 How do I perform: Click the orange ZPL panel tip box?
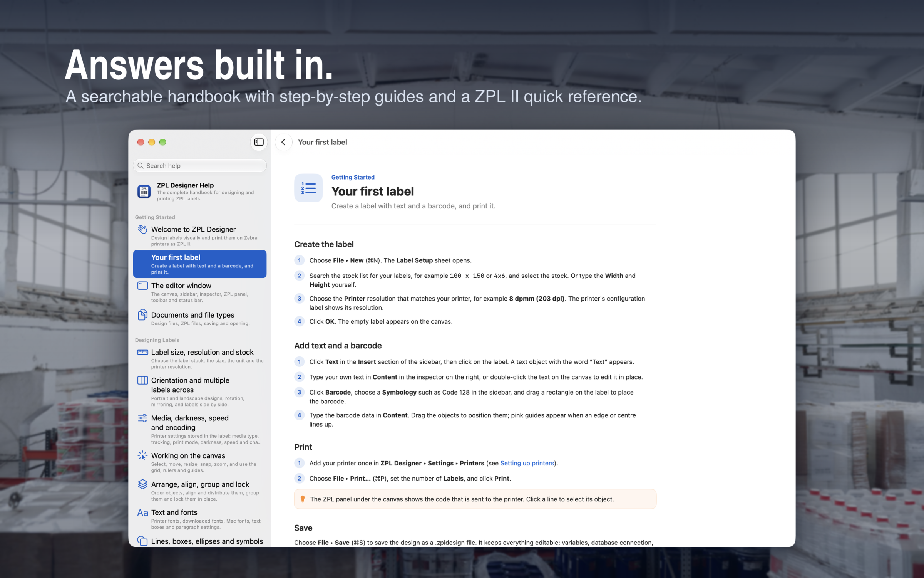coord(475,499)
